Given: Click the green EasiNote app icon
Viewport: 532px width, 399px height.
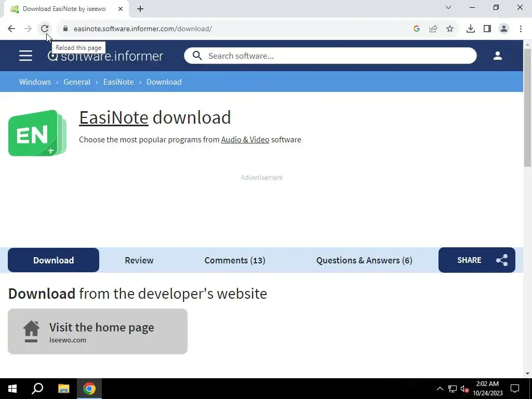Looking at the screenshot, I should (x=37, y=133).
